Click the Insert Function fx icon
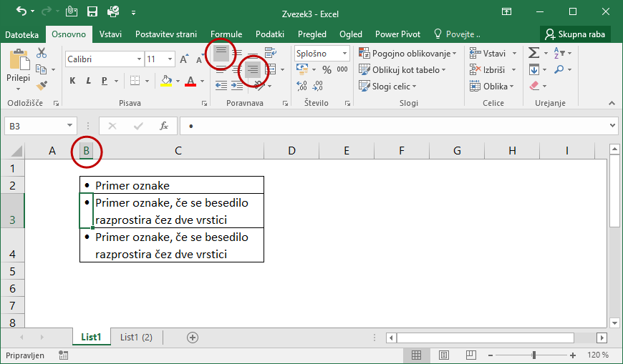Image resolution: width=623 pixels, height=364 pixels. pos(164,127)
